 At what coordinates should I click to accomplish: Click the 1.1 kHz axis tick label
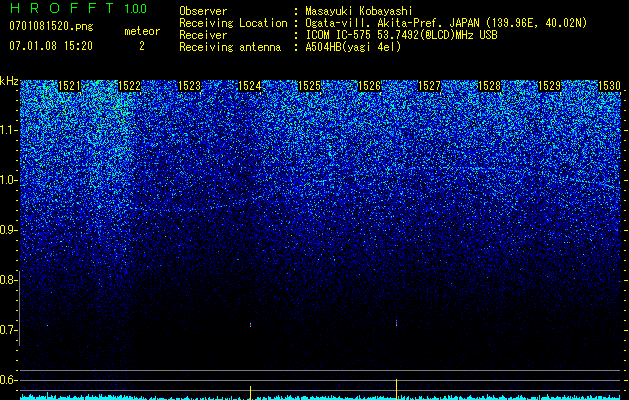(8, 130)
